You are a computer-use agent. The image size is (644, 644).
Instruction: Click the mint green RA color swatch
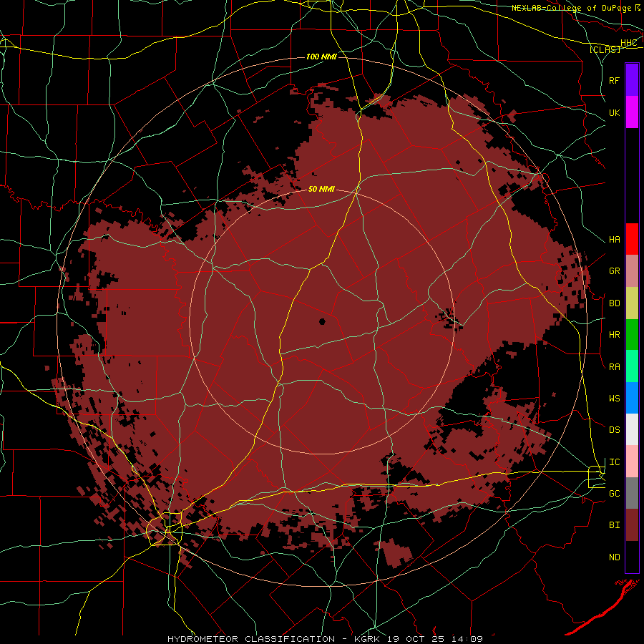632,366
